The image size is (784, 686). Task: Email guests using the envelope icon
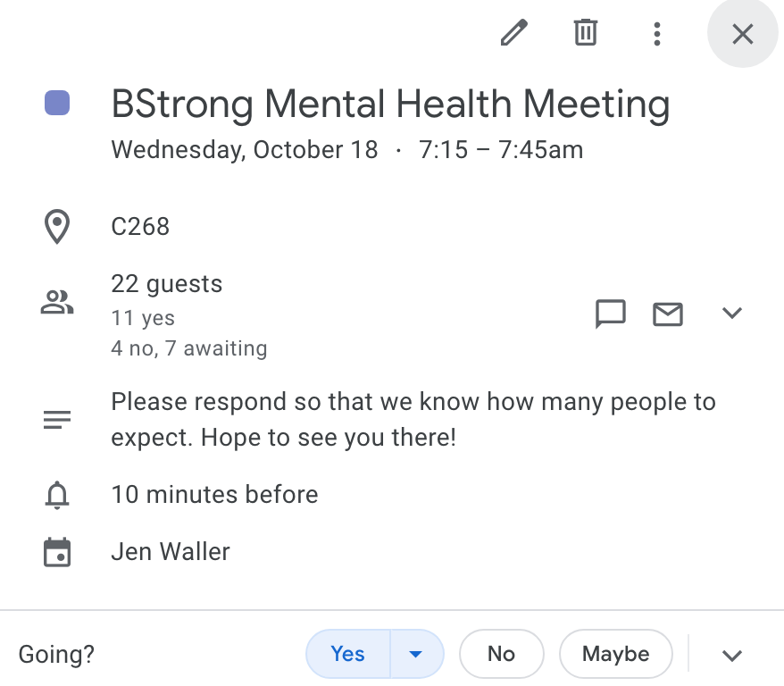point(668,314)
